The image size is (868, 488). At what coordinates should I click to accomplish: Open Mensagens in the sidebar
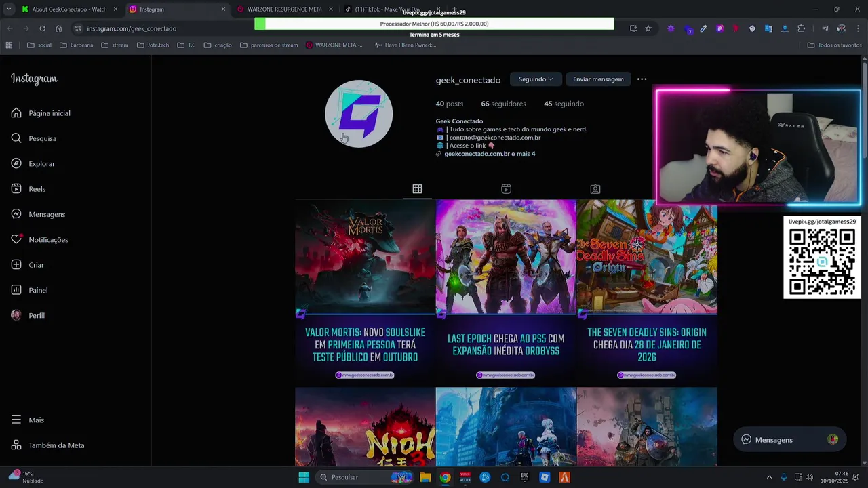pos(38,214)
